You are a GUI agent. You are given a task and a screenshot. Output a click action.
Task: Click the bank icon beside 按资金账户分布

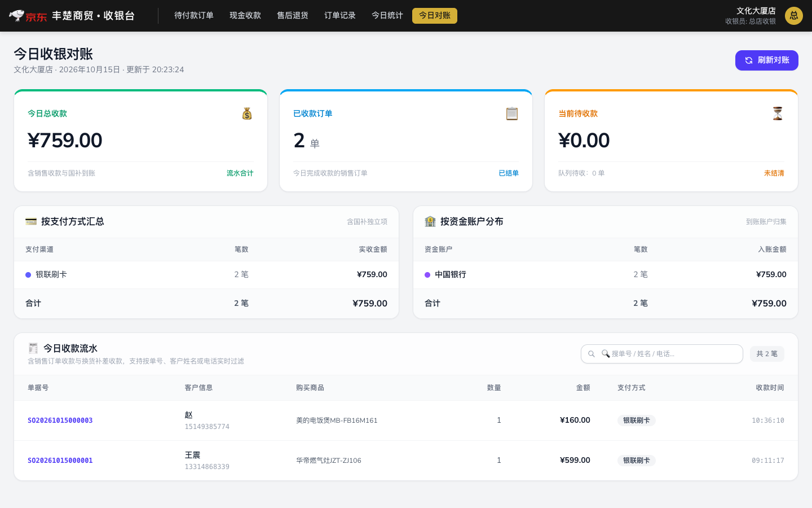pyautogui.click(x=430, y=221)
